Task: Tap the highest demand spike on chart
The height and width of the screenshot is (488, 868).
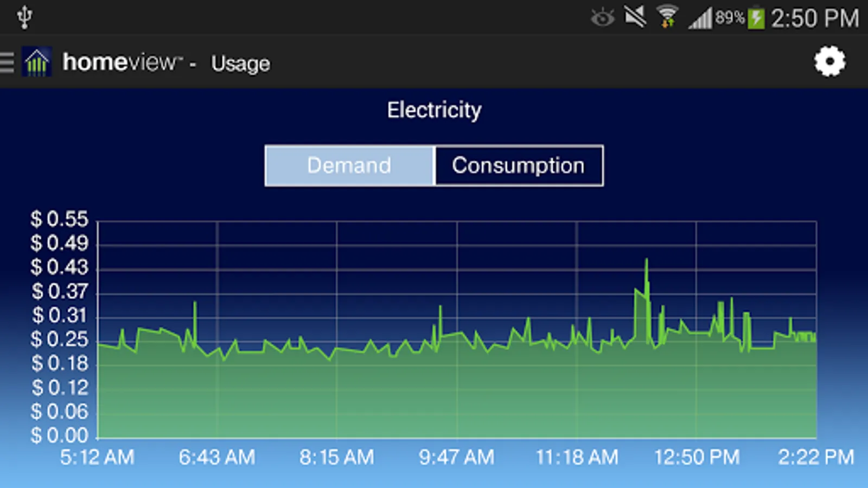Action: [x=647, y=261]
